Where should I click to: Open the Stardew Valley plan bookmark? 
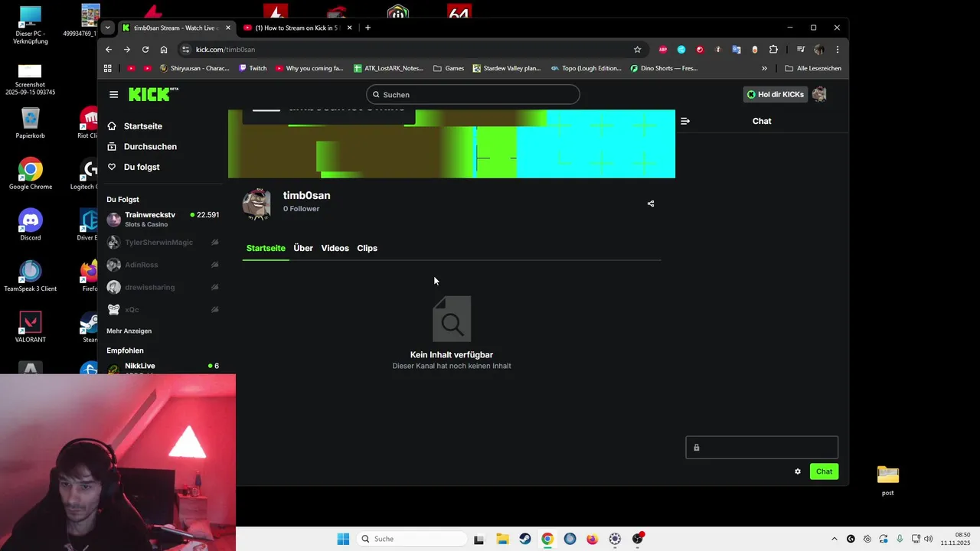[507, 68]
